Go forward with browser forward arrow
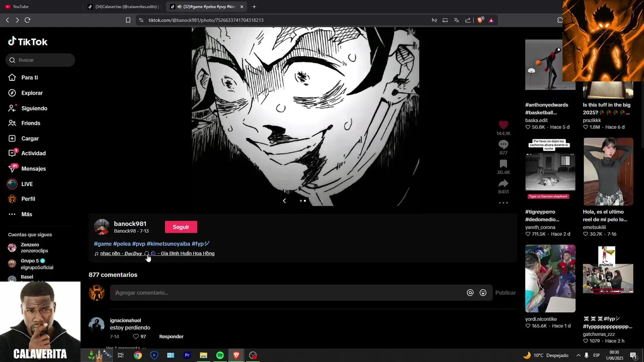Image resolution: width=644 pixels, height=362 pixels. coord(17,20)
